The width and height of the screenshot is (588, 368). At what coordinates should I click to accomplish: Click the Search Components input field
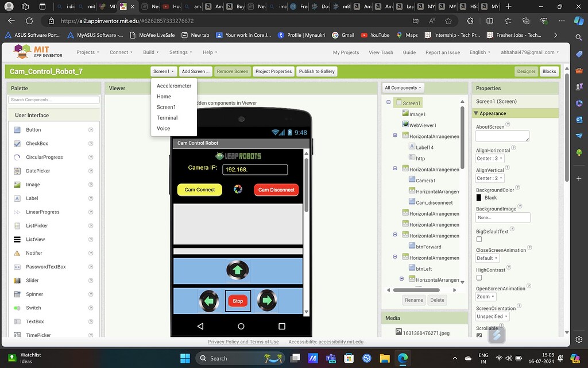pyautogui.click(x=53, y=98)
